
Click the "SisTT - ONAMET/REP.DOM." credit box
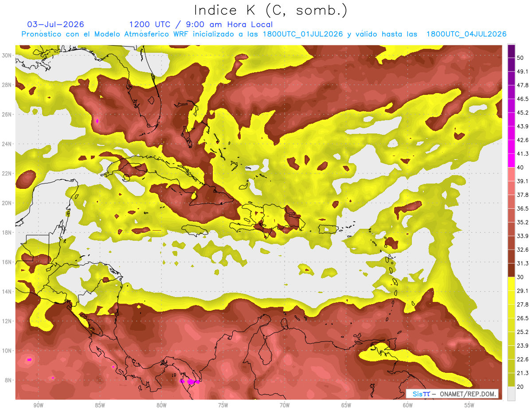453,394
